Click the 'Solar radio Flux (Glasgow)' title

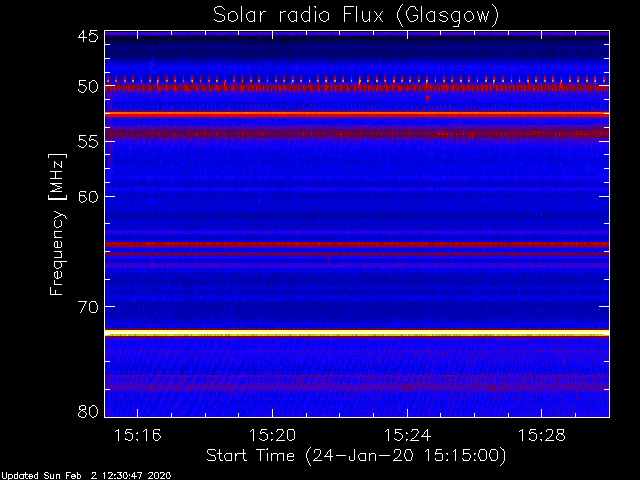(356, 16)
